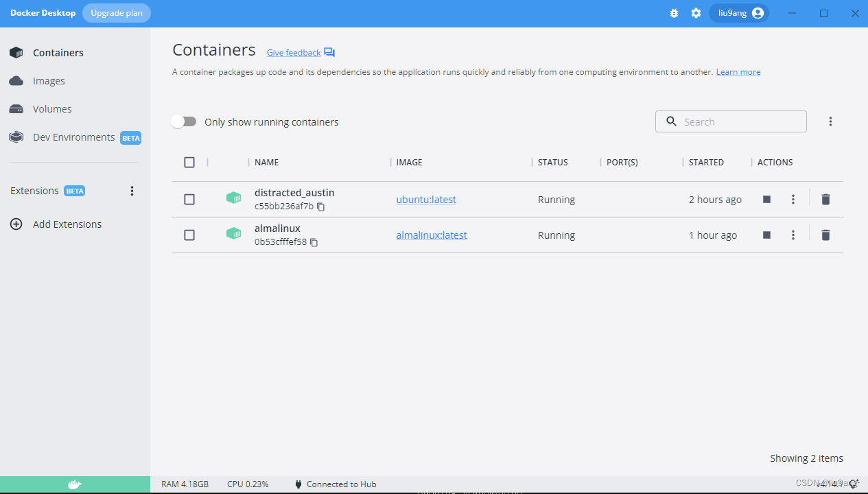Click the Docker whale status icon
This screenshot has height=494, width=868.
tap(75, 484)
